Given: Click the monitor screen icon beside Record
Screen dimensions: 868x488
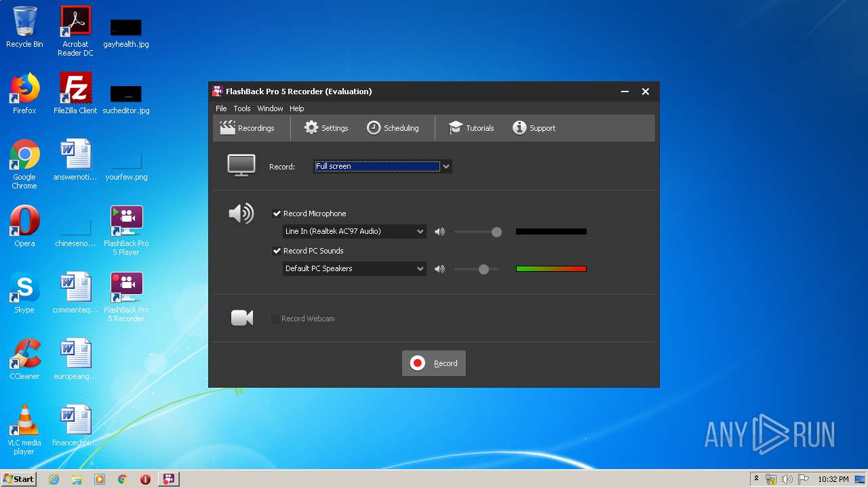Looking at the screenshot, I should coord(241,165).
